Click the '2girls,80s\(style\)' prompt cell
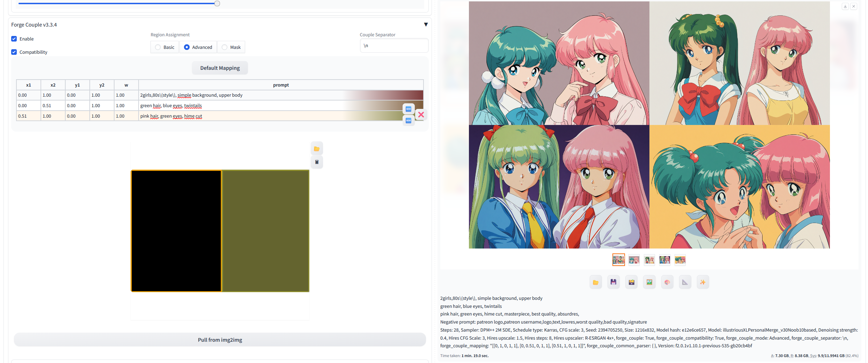The width and height of the screenshot is (868, 363). click(x=281, y=95)
